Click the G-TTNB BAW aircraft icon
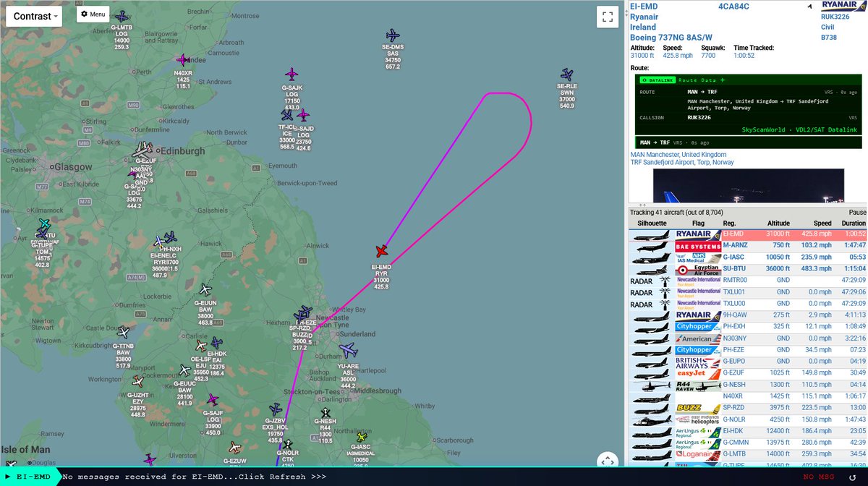The height and width of the screenshot is (486, 868). (x=123, y=333)
